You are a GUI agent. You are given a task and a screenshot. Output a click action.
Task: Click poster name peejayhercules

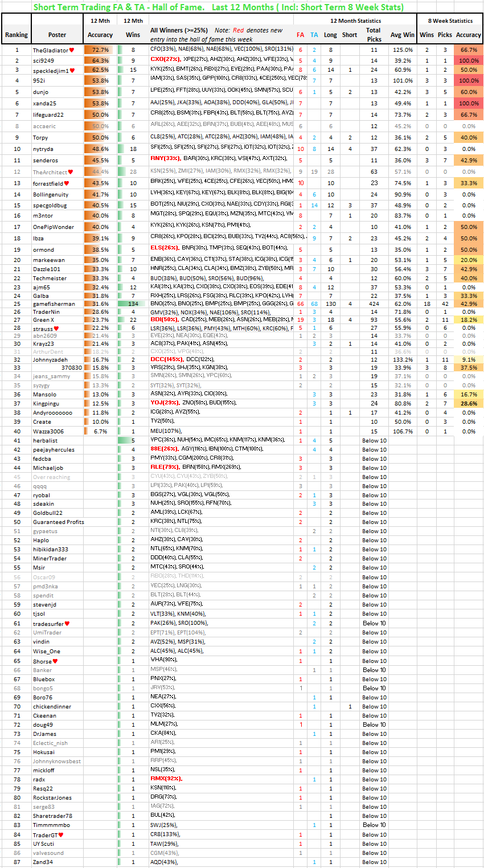click(x=55, y=449)
